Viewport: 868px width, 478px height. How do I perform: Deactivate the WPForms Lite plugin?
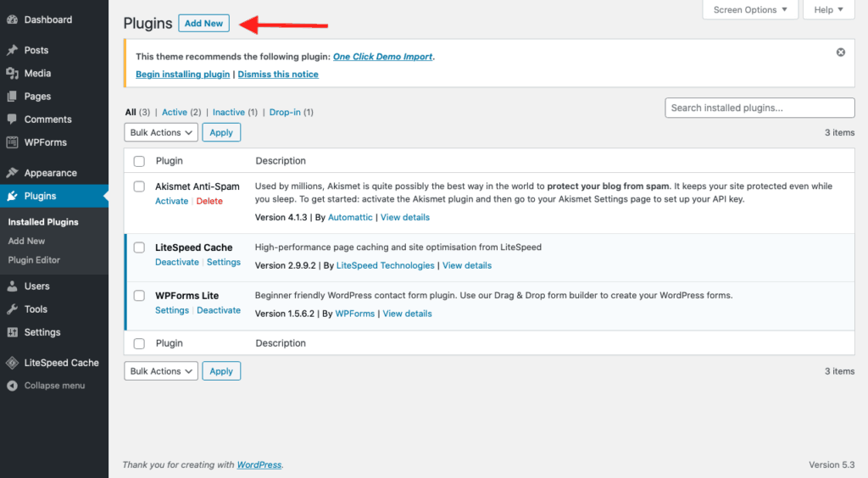coord(219,310)
